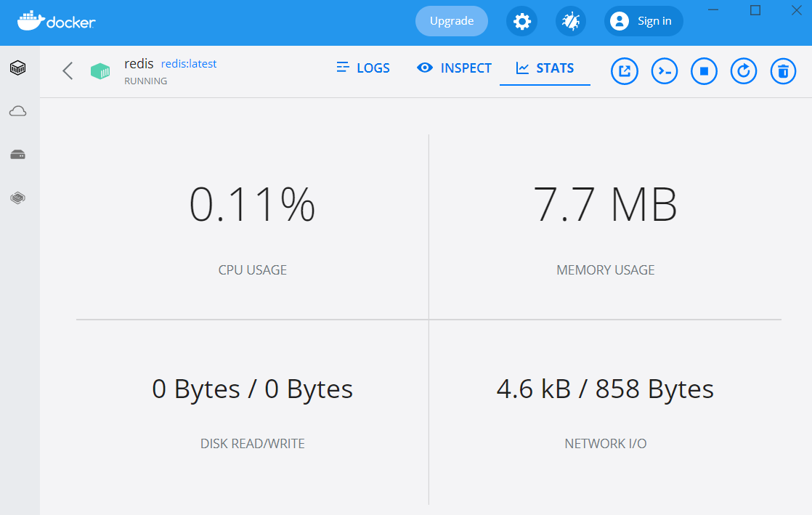Click the redis container name
Viewport: 812px width, 515px height.
[139, 64]
